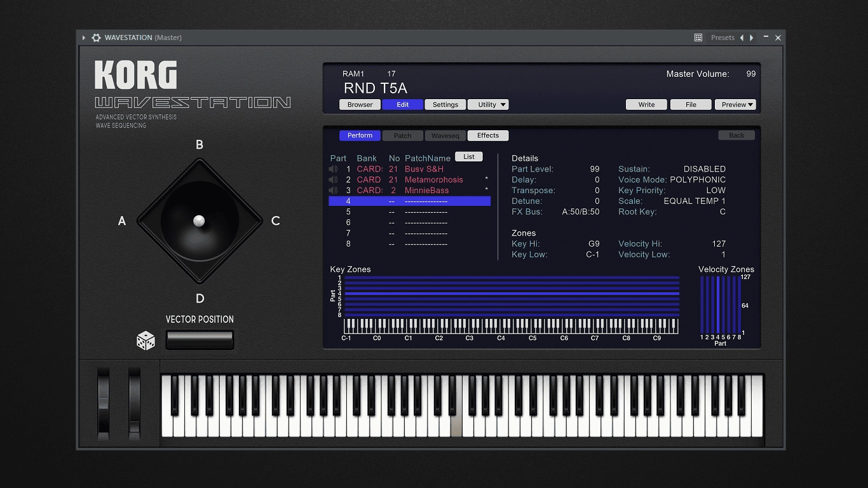Select empty part 8 row
Image resolution: width=868 pixels, height=488 pixels.
click(x=410, y=244)
